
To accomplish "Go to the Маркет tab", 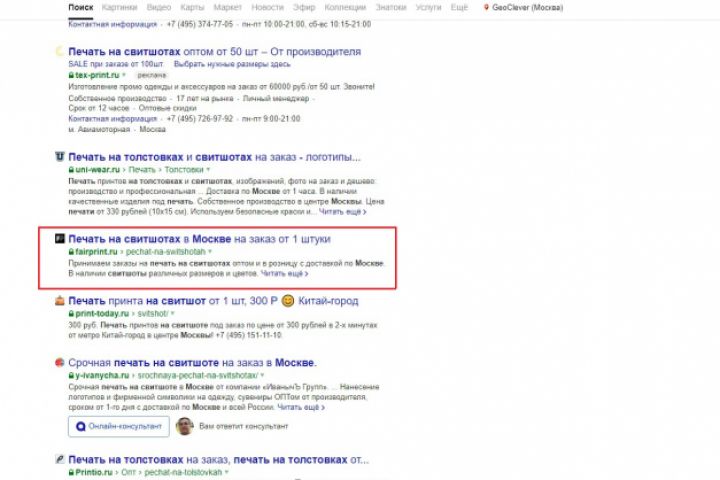I will 227,7.
